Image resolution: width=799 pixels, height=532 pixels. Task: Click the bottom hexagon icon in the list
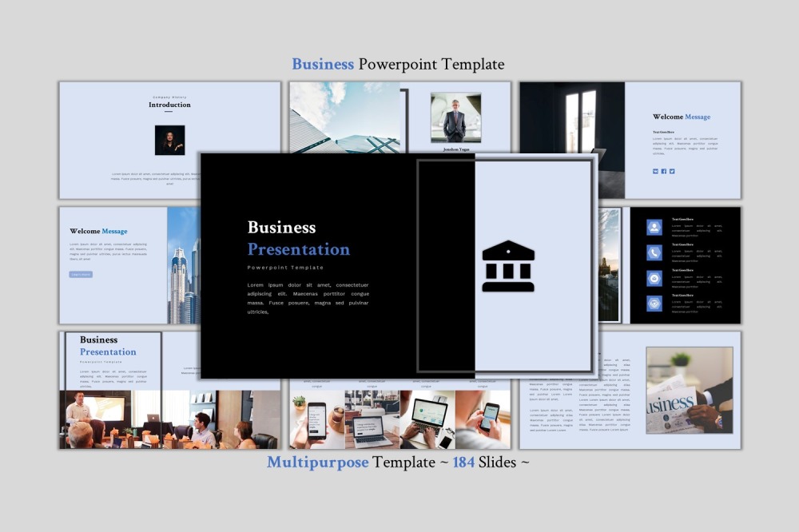point(654,303)
